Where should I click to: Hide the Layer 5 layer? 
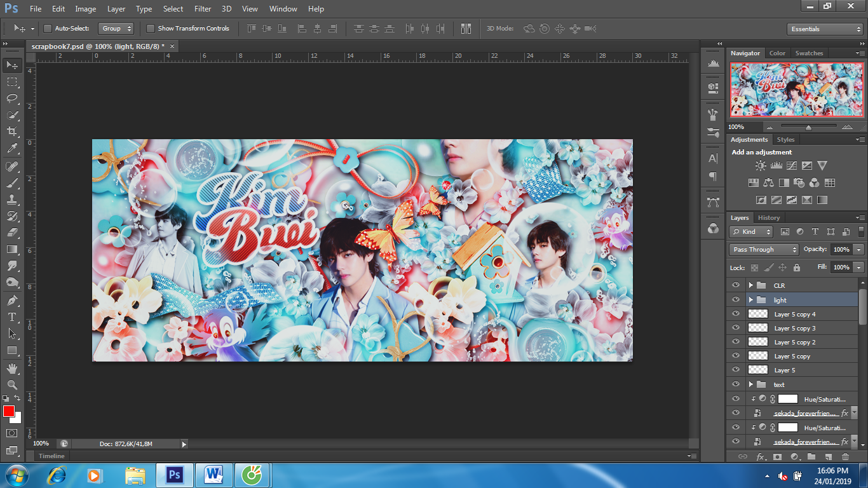pos(736,369)
